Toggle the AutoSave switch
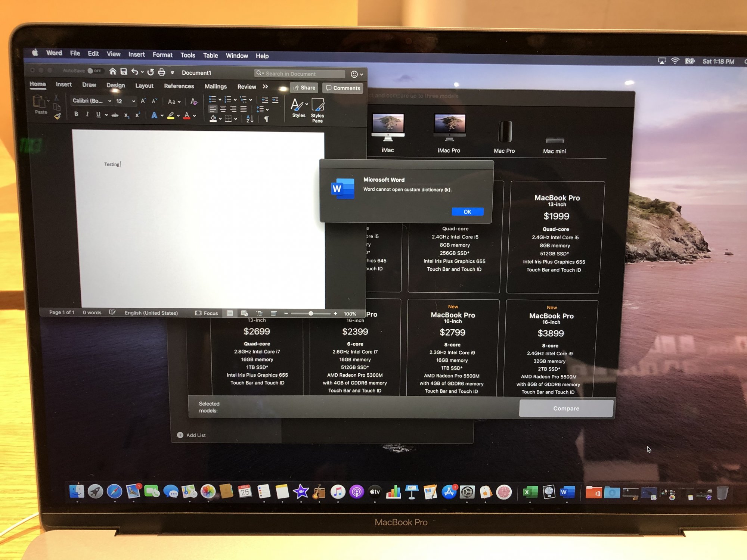 tap(94, 71)
